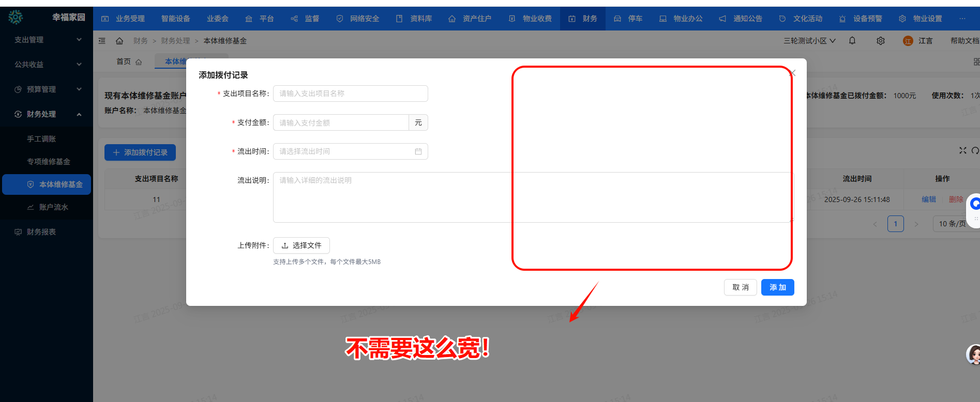Image resolution: width=980 pixels, height=402 pixels.
Task: Click the more menus ellipsis icon
Action: pyautogui.click(x=962, y=19)
